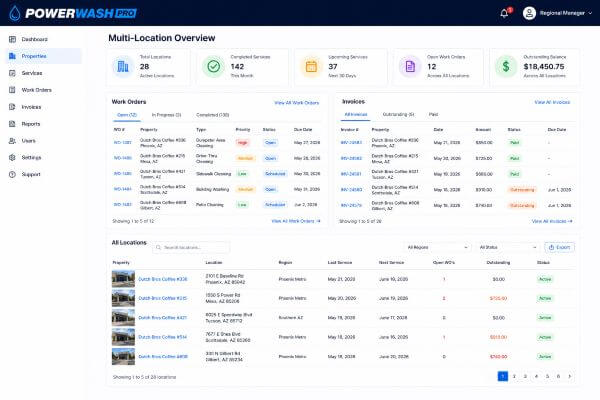Click the Total Locations building icon
Screen dimensions: 600x400
123,67
